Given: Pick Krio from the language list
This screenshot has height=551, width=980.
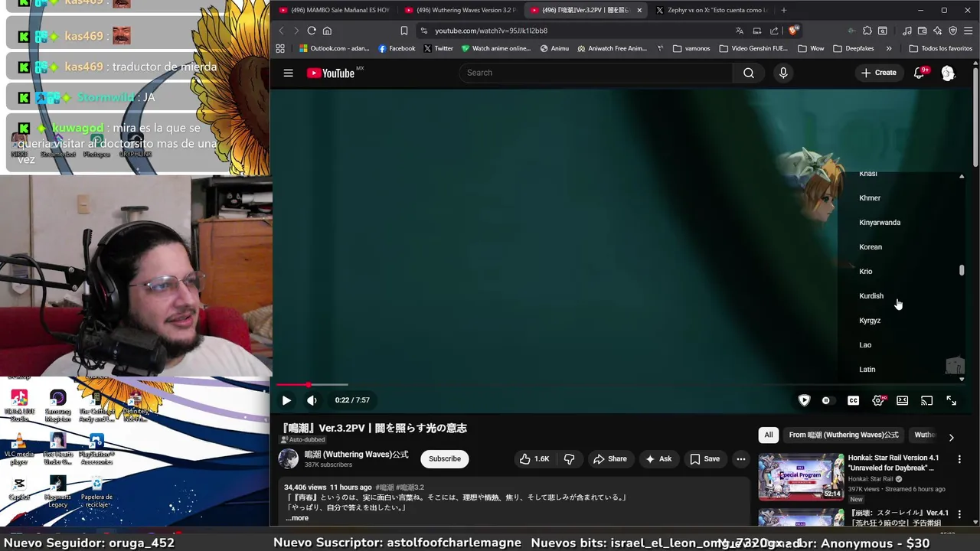Looking at the screenshot, I should click(x=866, y=272).
